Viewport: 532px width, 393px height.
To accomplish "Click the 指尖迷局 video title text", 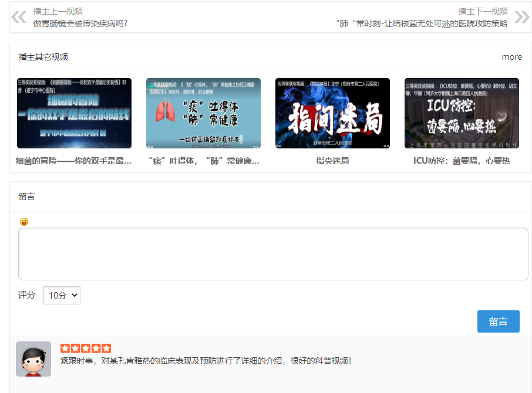I will click(332, 161).
